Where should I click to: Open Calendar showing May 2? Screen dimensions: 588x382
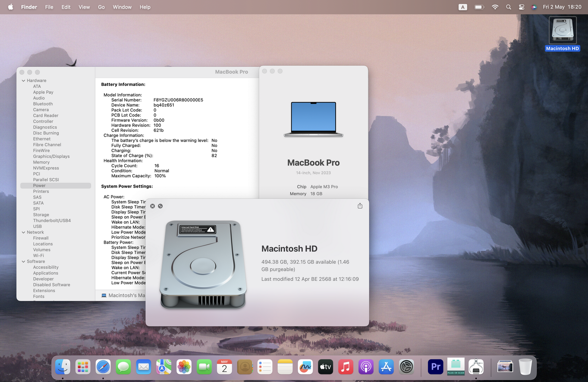224,367
